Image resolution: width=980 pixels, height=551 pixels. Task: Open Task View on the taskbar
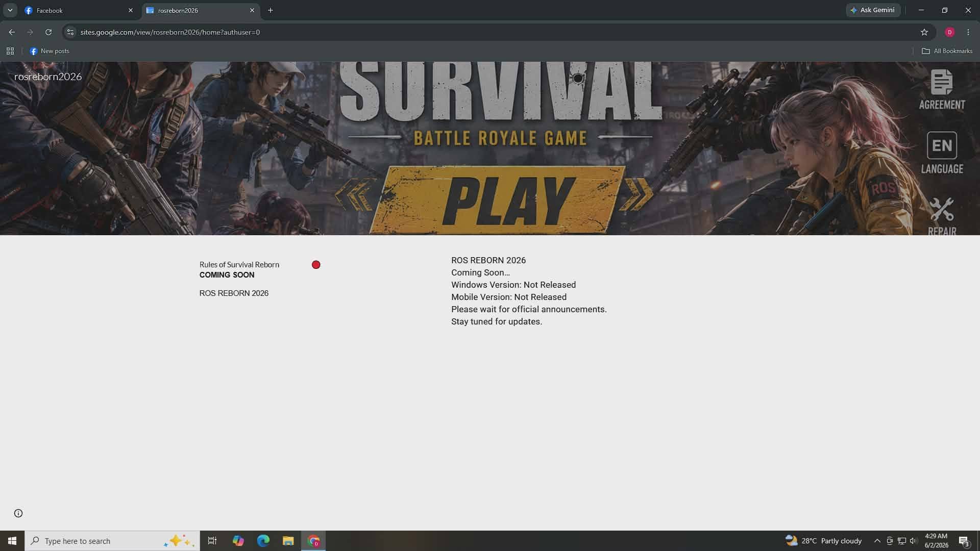point(212,541)
